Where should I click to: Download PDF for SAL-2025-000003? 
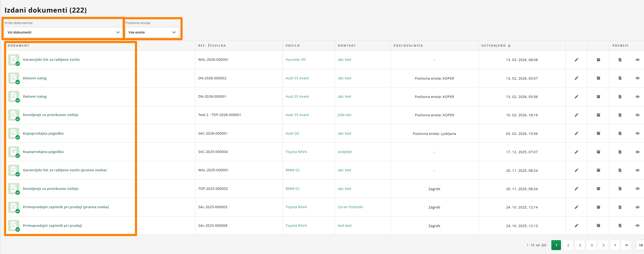pos(620,207)
